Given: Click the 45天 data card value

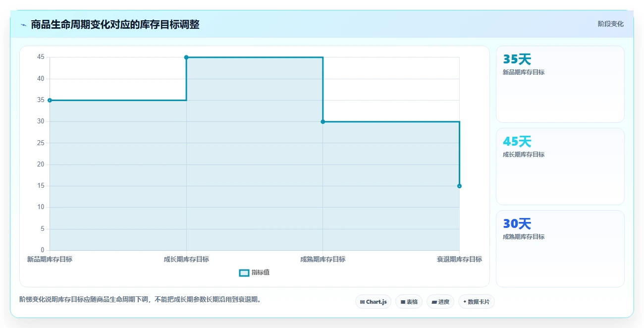Looking at the screenshot, I should click(517, 142).
